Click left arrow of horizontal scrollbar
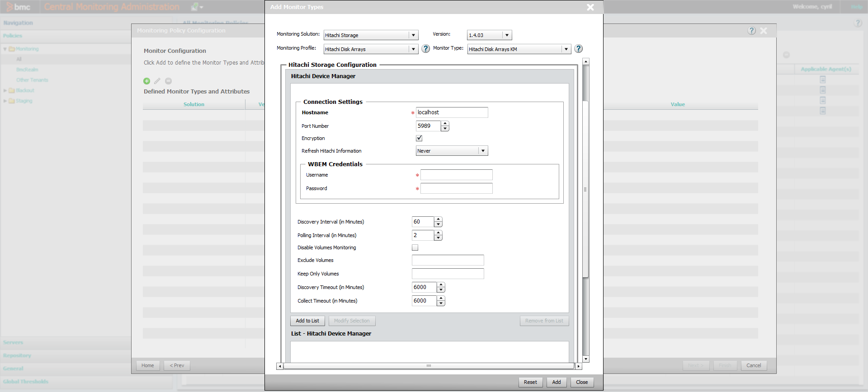Viewport: 868px width, 392px height. pyautogui.click(x=280, y=366)
